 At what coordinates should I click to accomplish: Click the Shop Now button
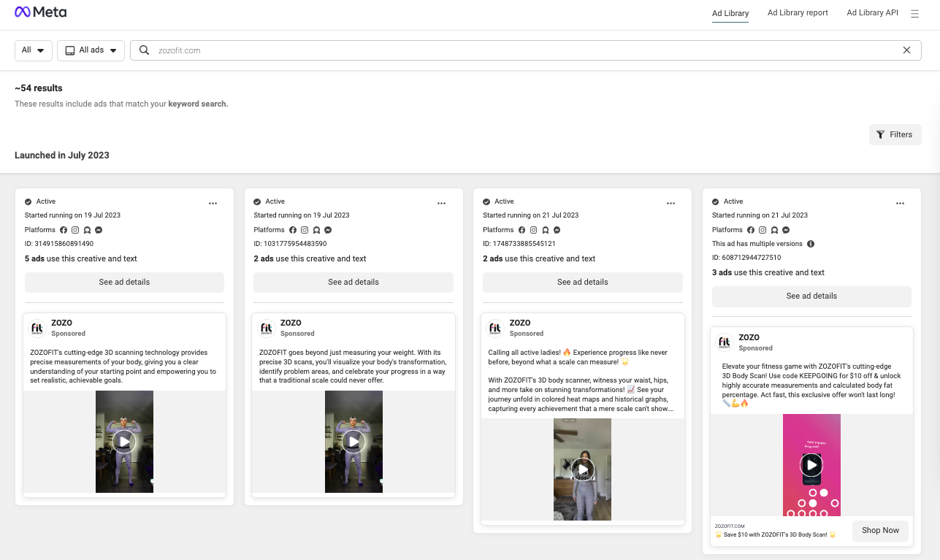(x=880, y=531)
